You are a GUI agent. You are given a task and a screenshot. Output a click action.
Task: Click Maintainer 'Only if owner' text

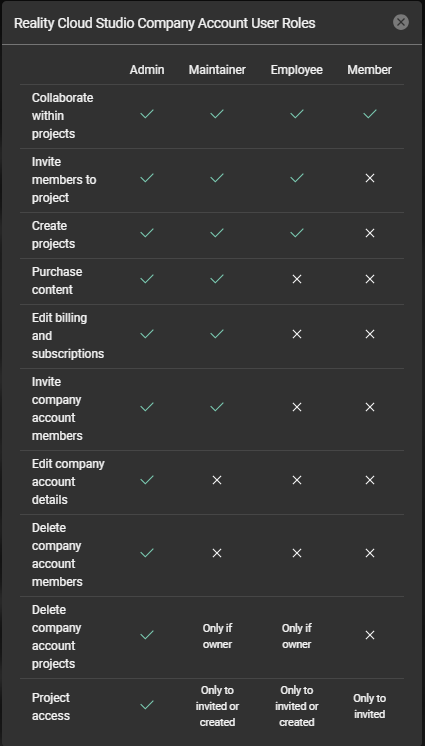(x=217, y=636)
